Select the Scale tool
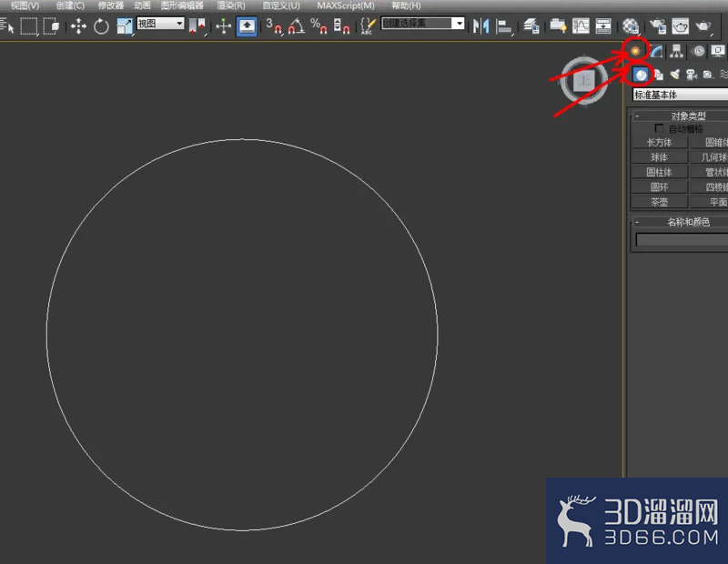The image size is (728, 564). point(125,26)
